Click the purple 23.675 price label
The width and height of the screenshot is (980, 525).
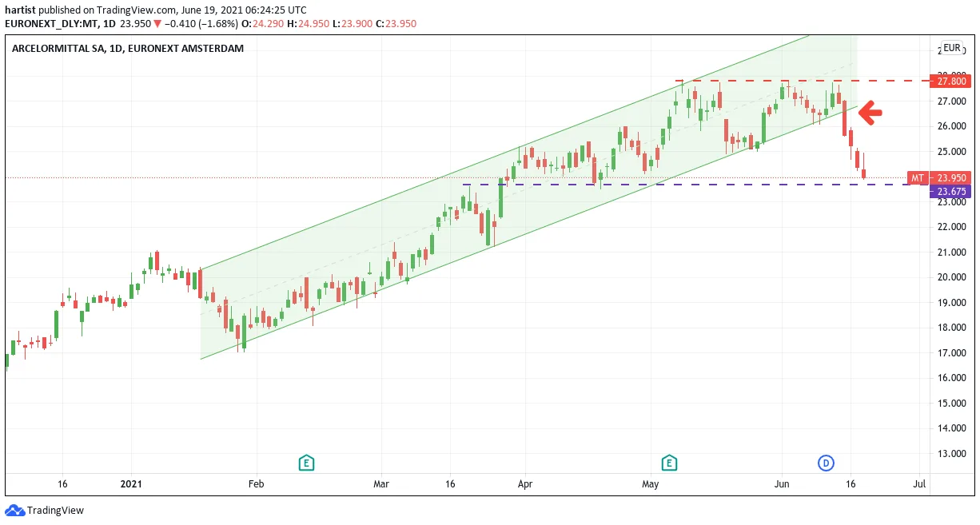coord(951,192)
